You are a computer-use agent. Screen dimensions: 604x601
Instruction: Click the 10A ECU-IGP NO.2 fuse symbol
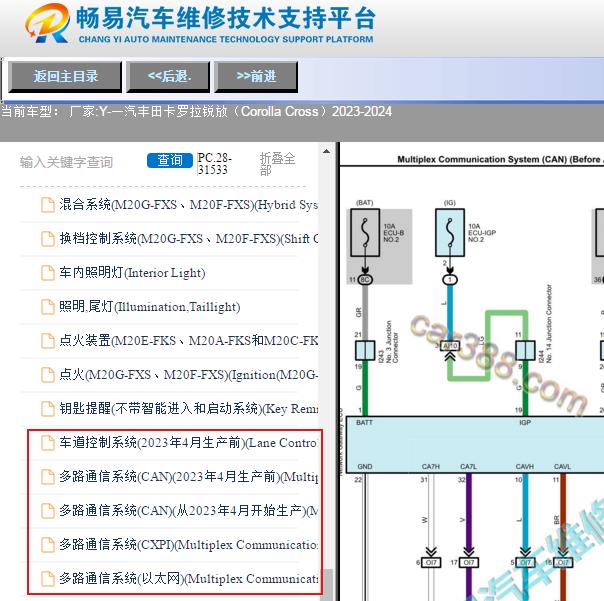tap(450, 233)
